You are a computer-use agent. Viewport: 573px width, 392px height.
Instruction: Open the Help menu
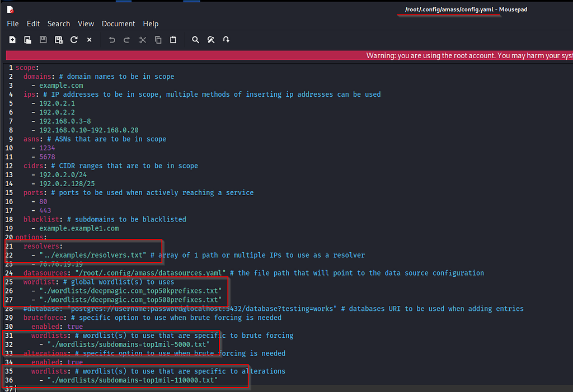click(x=151, y=23)
